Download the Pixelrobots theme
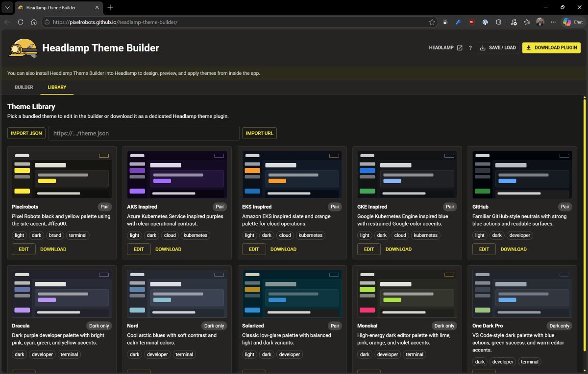The width and height of the screenshot is (588, 374). click(53, 249)
